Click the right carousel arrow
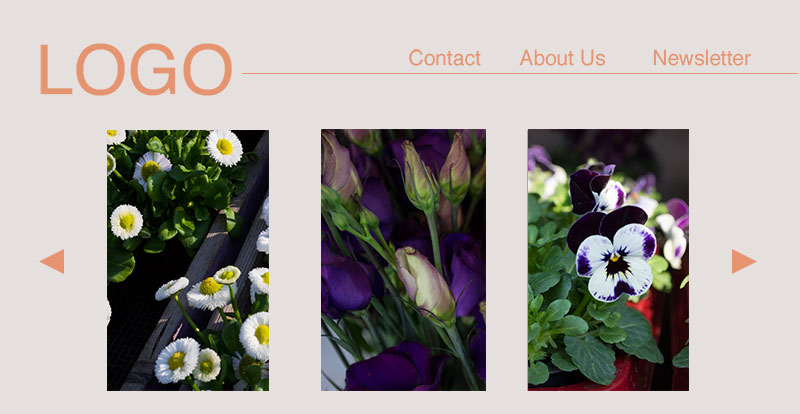The image size is (800, 414). [744, 261]
